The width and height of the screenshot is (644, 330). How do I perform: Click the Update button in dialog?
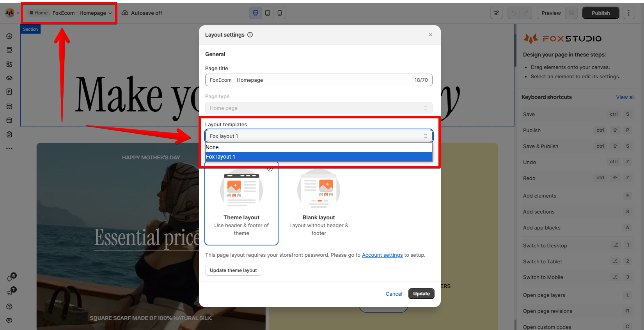(x=421, y=294)
